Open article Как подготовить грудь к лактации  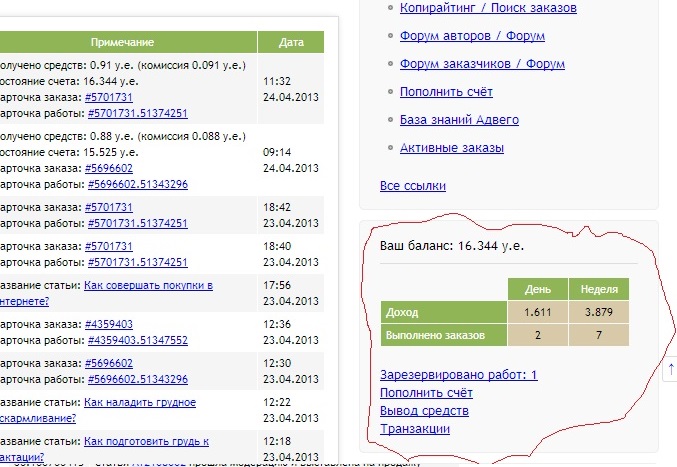(x=146, y=441)
